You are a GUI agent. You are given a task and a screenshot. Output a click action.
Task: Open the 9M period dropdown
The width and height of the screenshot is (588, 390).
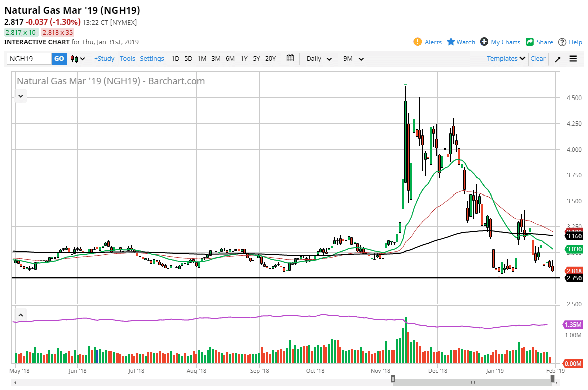[x=354, y=59]
